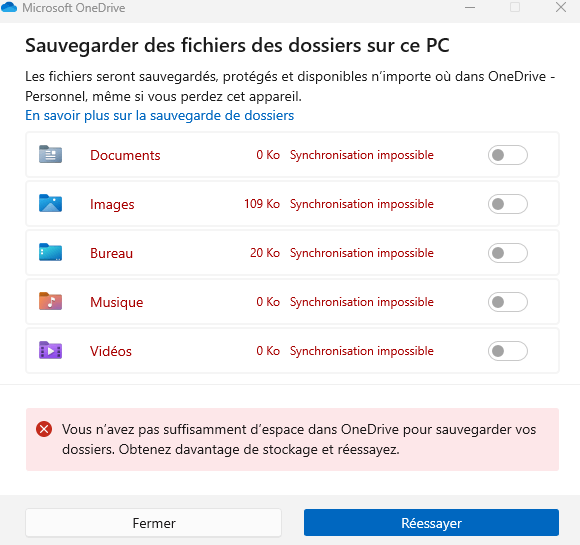580x545 pixels.
Task: Click 'Synchronisation impossible' status for Images
Action: pyautogui.click(x=361, y=204)
